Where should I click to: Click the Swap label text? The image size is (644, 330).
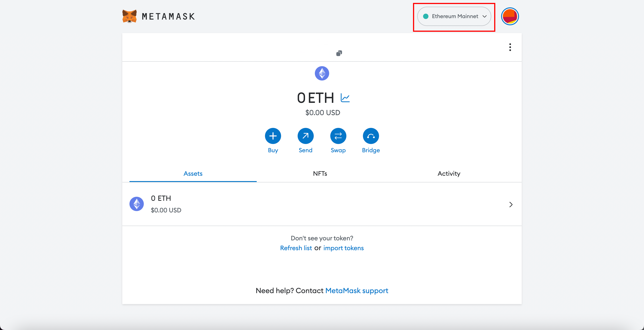pos(338,150)
